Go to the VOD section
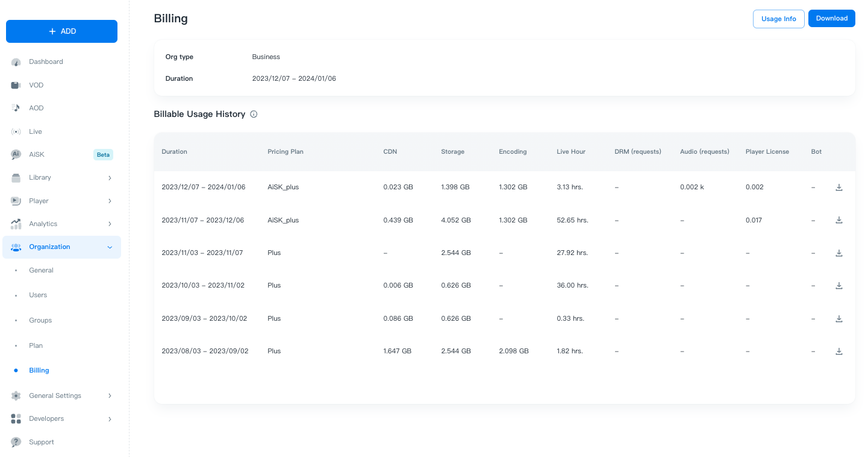868x457 pixels. coord(36,85)
